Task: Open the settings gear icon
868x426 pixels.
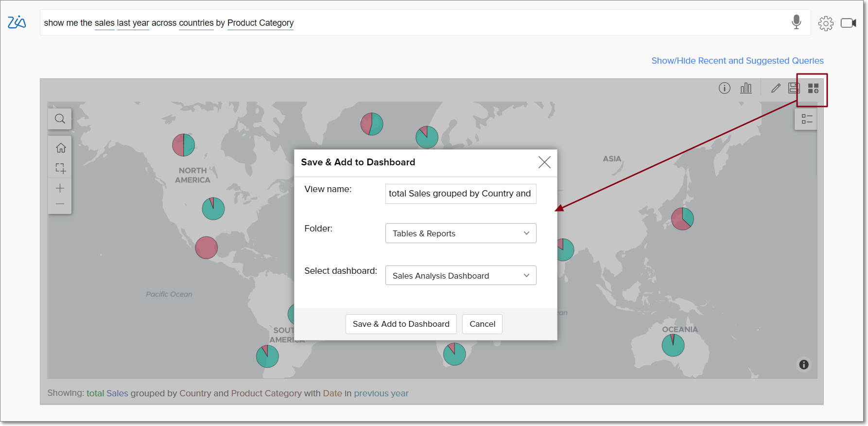Action: pos(825,23)
